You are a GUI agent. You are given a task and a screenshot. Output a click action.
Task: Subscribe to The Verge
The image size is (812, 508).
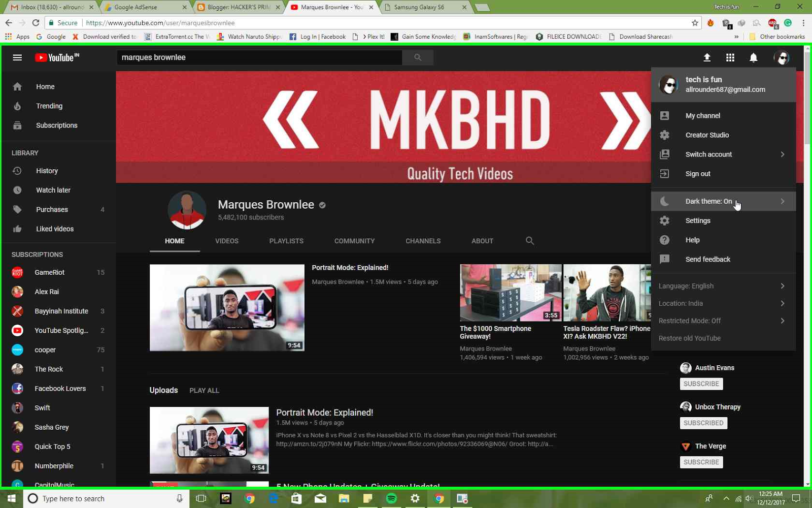coord(701,462)
